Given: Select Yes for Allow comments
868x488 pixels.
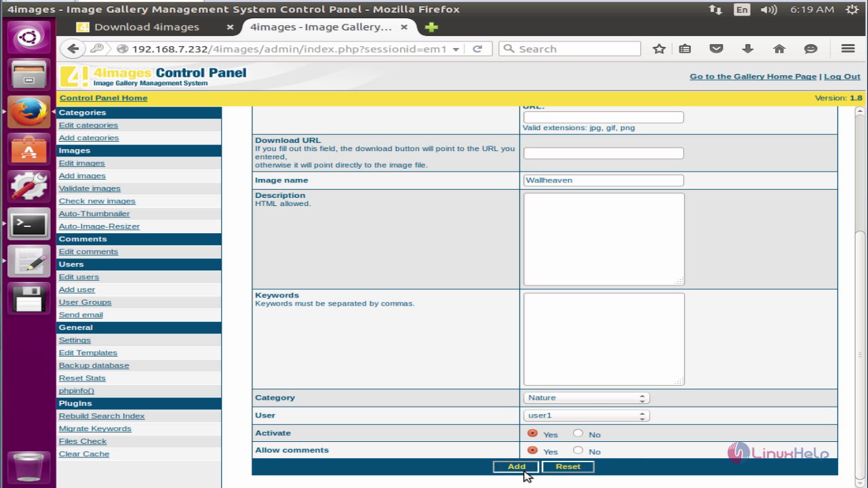Looking at the screenshot, I should tap(532, 451).
